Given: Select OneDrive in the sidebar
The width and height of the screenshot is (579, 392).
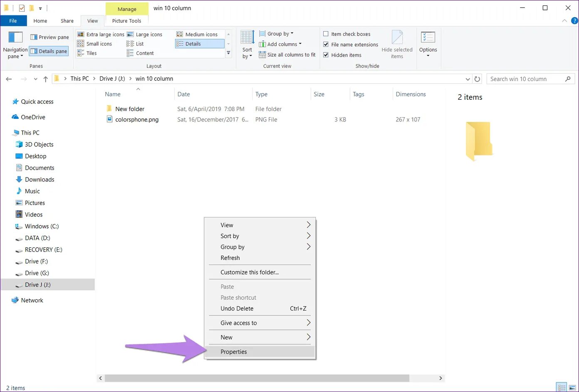Looking at the screenshot, I should 33,117.
